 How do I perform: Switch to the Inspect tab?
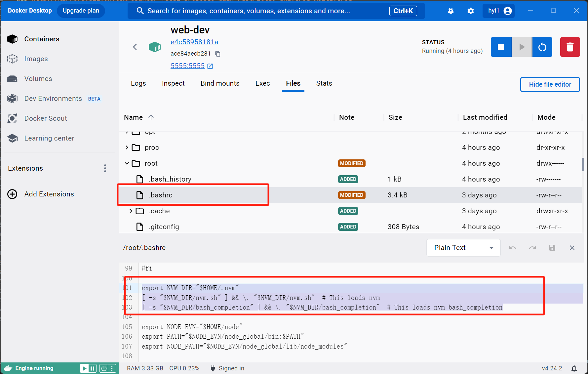click(x=173, y=83)
